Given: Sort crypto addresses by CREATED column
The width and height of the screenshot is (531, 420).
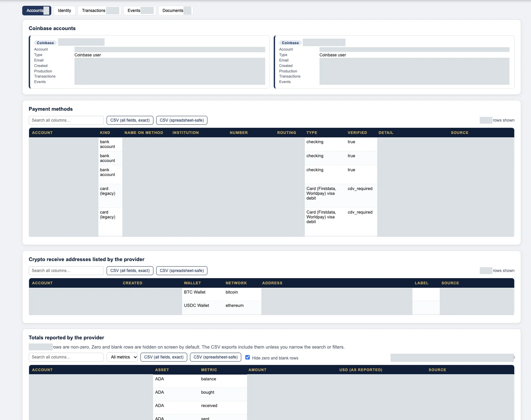Looking at the screenshot, I should [133, 283].
